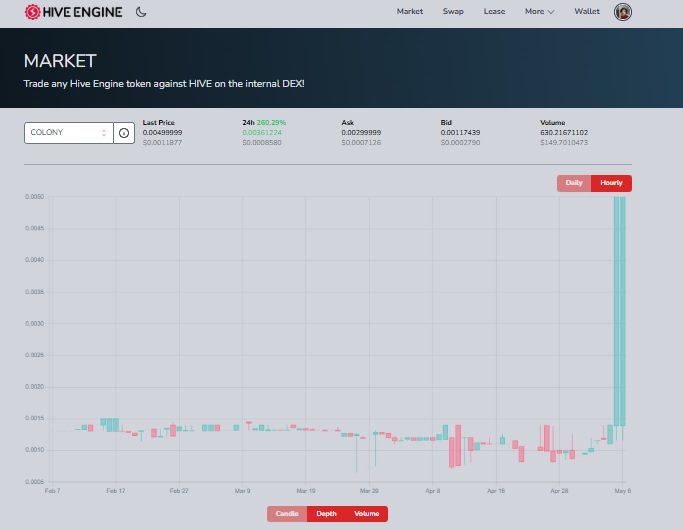Click the volume USD value $149.7010473
683x529 pixels.
(564, 142)
